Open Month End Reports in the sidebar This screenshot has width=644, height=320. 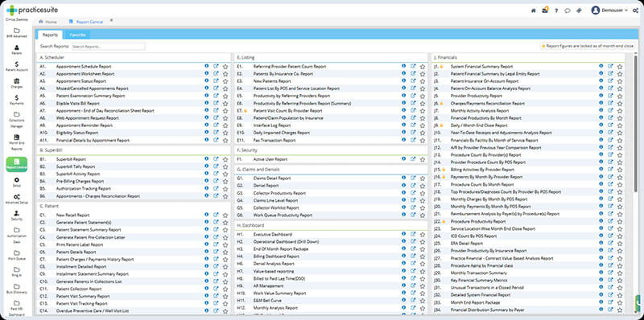(16, 142)
